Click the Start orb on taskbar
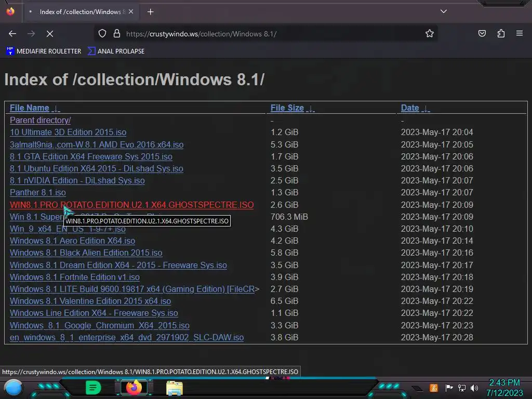 click(x=14, y=388)
